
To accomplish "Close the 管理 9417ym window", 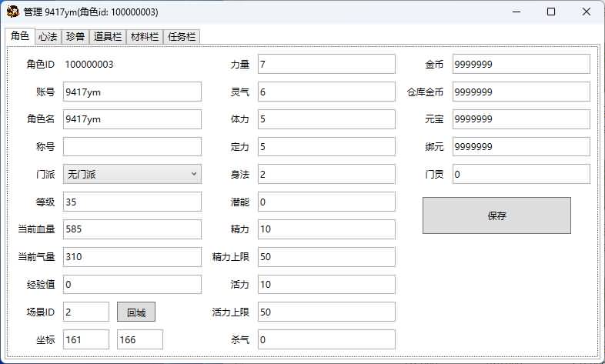I will [x=586, y=12].
